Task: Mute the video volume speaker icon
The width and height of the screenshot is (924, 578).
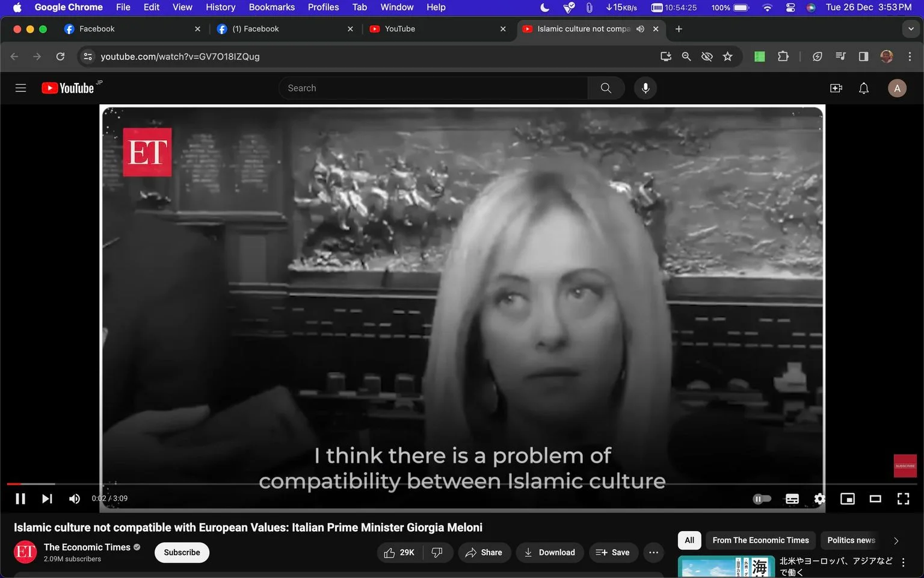Action: coord(75,499)
